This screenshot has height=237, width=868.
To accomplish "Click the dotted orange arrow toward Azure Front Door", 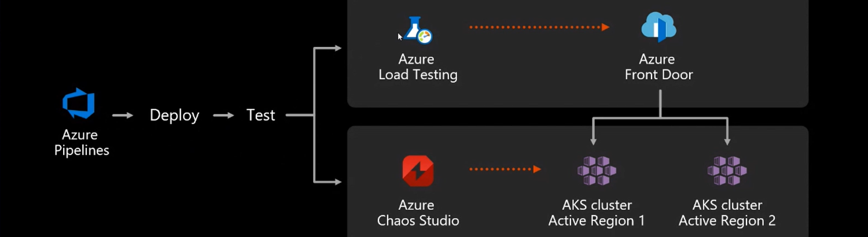I will (539, 27).
